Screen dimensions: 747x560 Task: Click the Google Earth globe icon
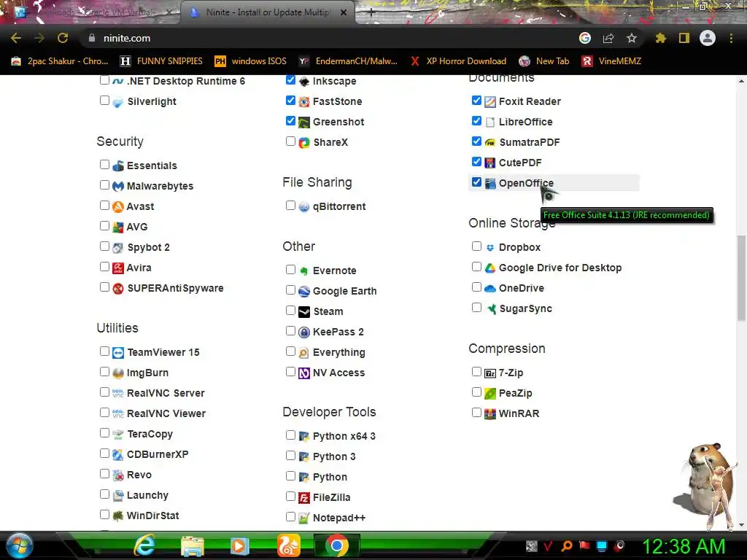point(304,292)
